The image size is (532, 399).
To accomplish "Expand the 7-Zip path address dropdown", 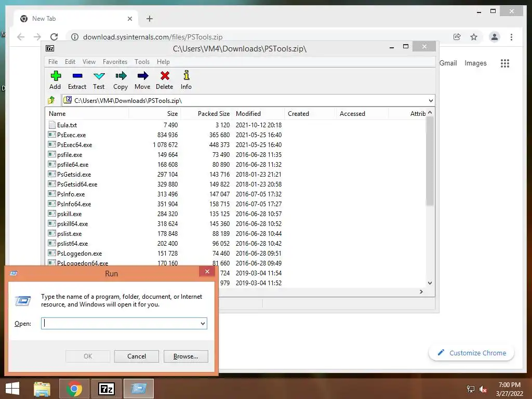I will coord(431,100).
